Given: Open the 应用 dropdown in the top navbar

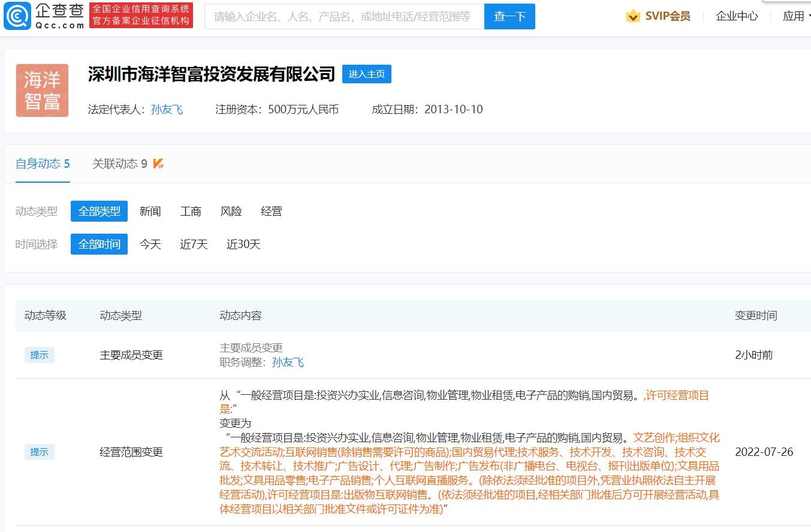Looking at the screenshot, I should [x=795, y=16].
